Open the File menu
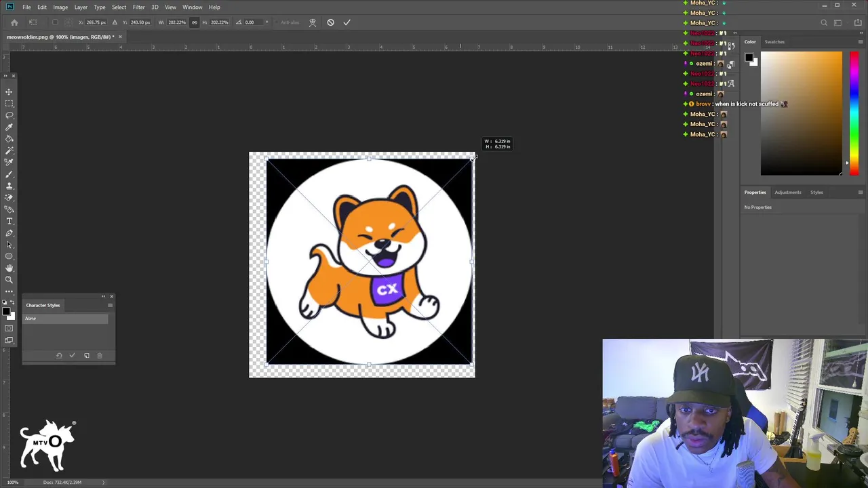868x488 pixels. [26, 7]
